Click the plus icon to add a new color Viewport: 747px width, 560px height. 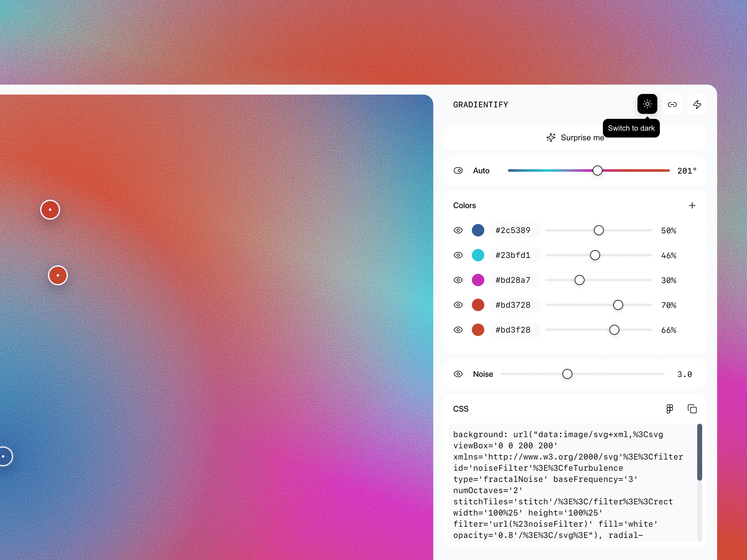pyautogui.click(x=692, y=205)
